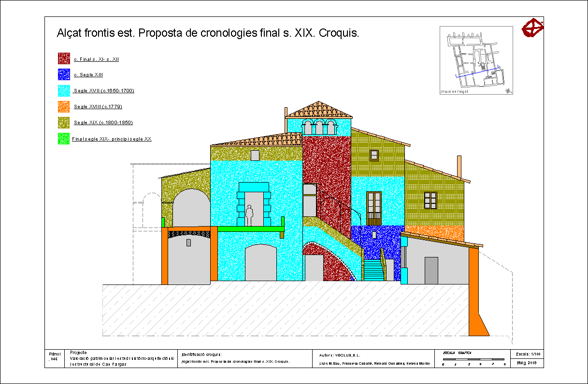
Task: Open the 'Segle XVII (c.1650-1700)' legend label
Action: 104,91
